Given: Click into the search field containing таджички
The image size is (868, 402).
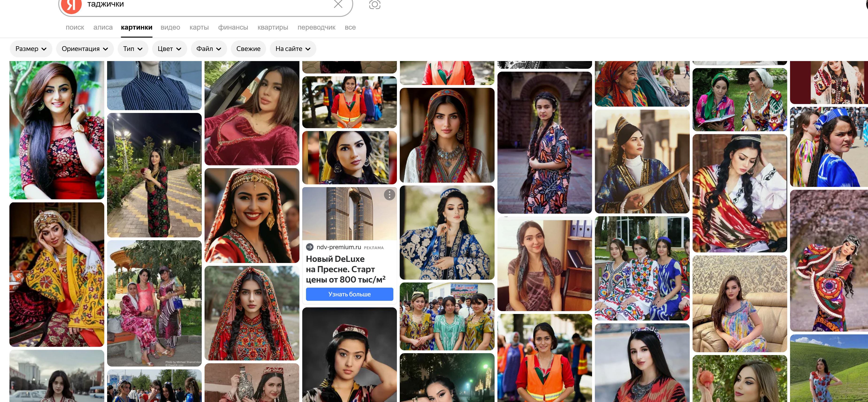Looking at the screenshot, I should pos(202,5).
